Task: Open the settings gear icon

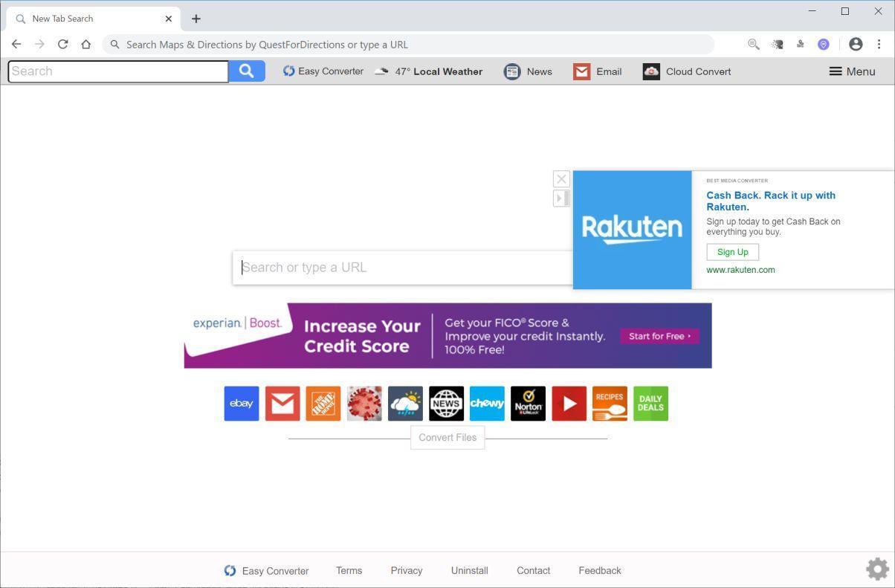Action: pyautogui.click(x=877, y=569)
